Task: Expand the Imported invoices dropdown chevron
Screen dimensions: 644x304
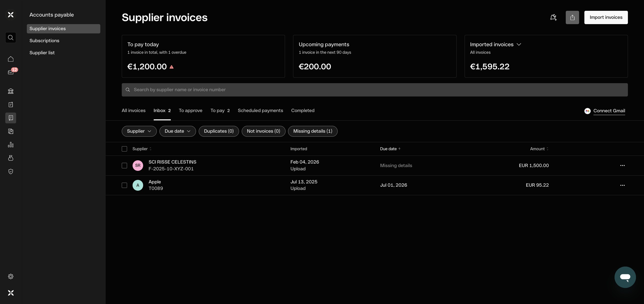Action: [x=519, y=44]
